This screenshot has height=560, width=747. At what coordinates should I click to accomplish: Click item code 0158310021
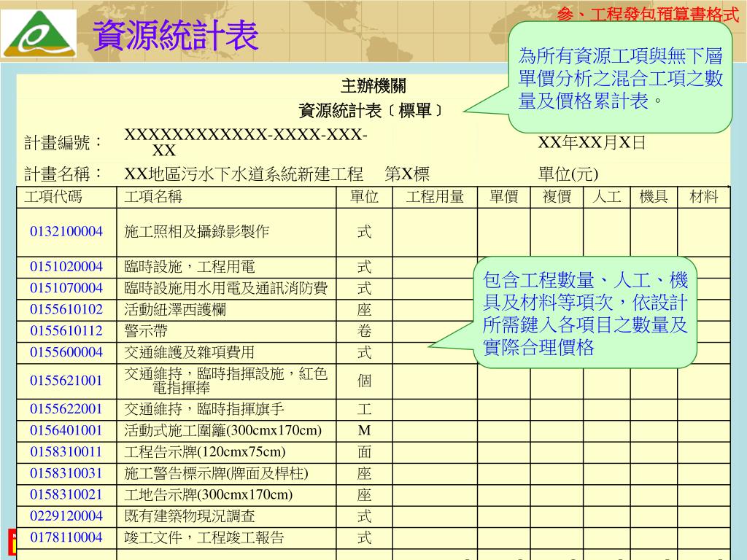click(66, 495)
